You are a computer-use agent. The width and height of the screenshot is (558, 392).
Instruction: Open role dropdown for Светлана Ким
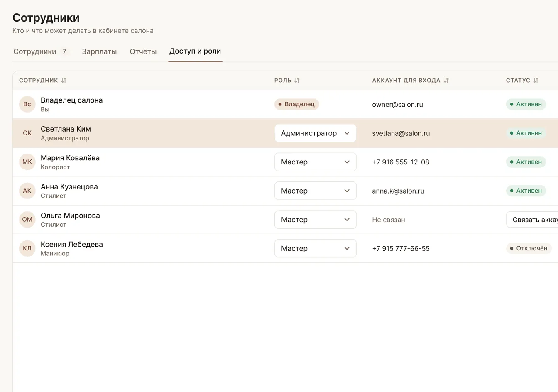[x=316, y=133]
